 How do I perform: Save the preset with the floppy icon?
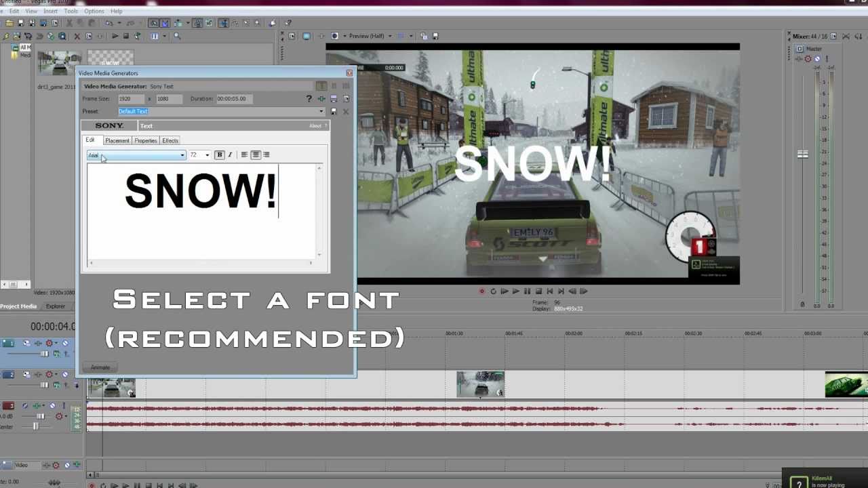(x=333, y=111)
